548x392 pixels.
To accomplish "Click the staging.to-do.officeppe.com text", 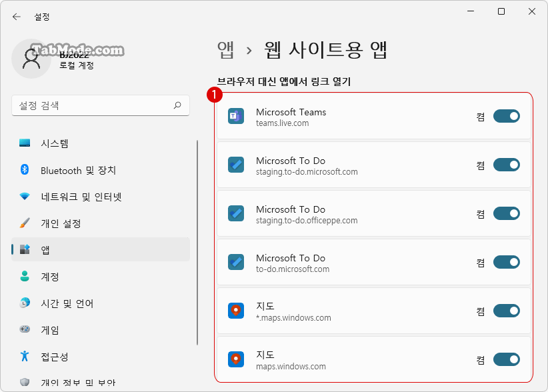I will pos(307,221).
